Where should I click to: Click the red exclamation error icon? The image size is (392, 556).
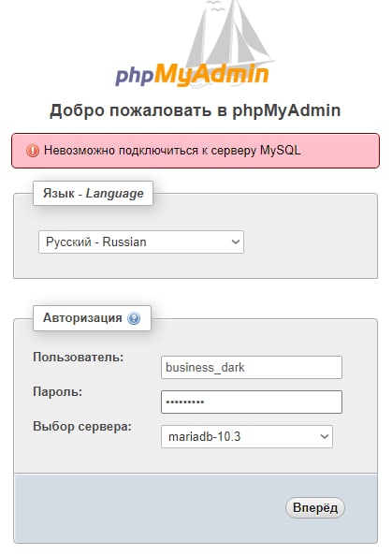tap(33, 151)
